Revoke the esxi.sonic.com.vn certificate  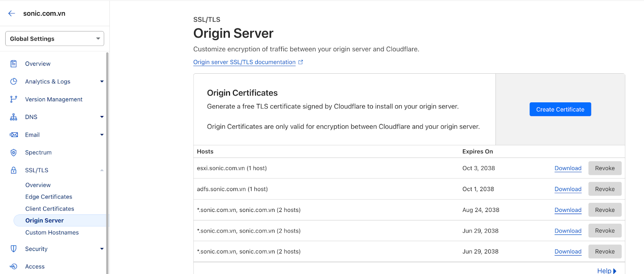[605, 168]
